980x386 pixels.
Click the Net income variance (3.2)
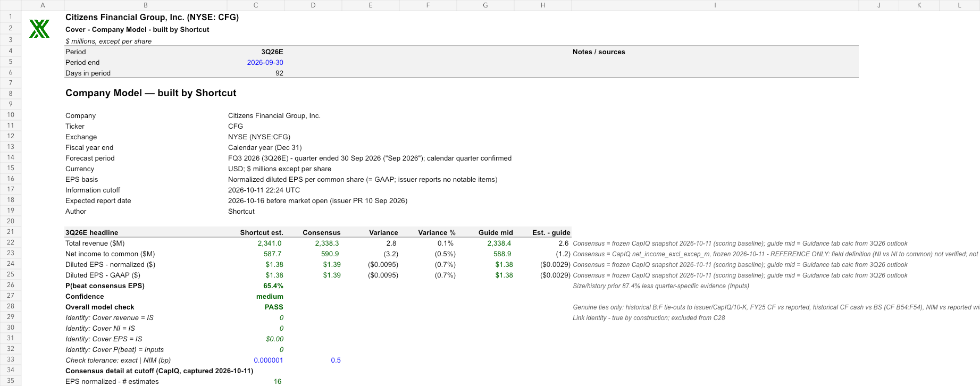(391, 254)
